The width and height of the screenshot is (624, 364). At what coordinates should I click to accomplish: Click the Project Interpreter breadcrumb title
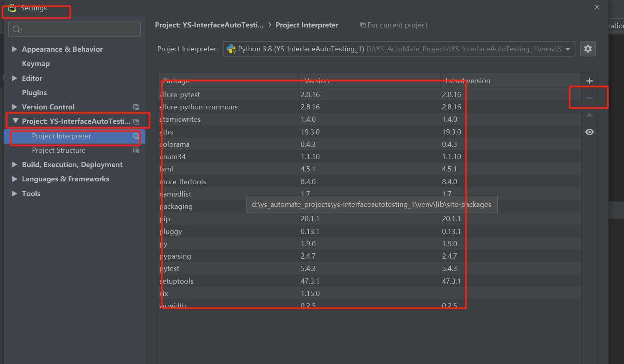(307, 25)
